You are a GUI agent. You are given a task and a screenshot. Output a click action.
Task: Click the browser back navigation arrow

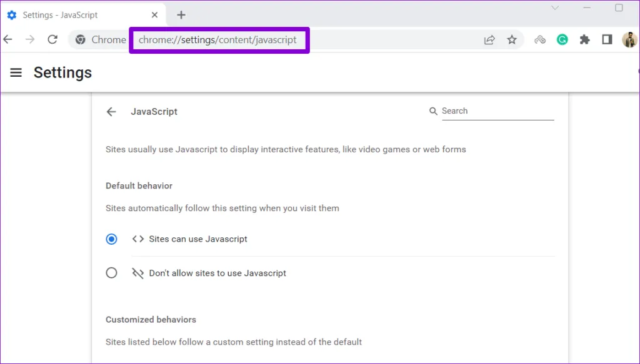[x=7, y=39]
